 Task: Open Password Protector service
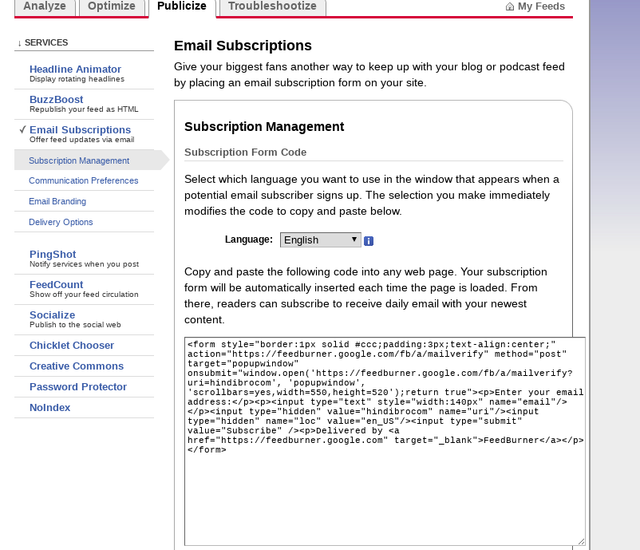pyautogui.click(x=78, y=387)
